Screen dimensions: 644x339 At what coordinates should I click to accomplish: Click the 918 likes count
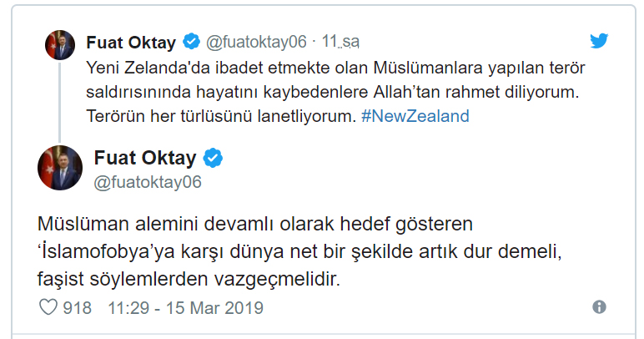(78, 308)
